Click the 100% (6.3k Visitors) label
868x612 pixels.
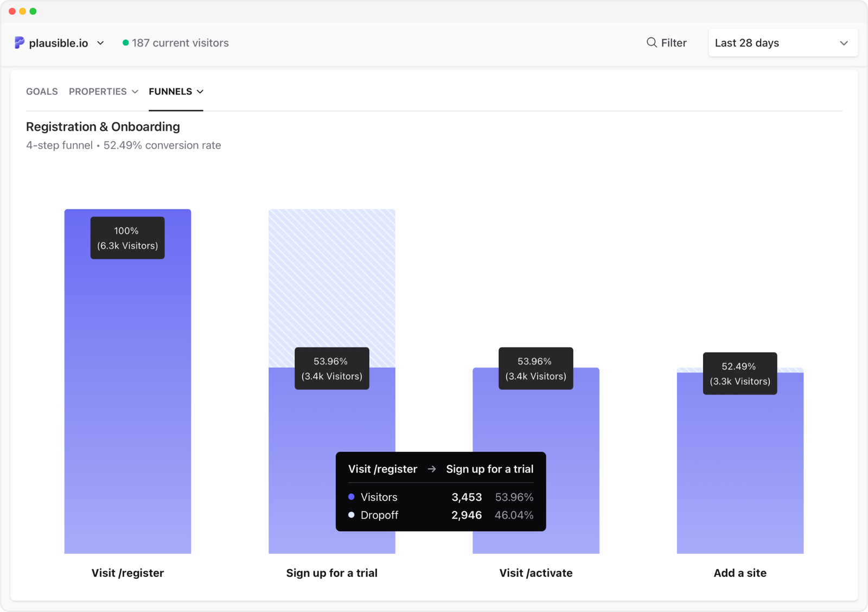127,238
